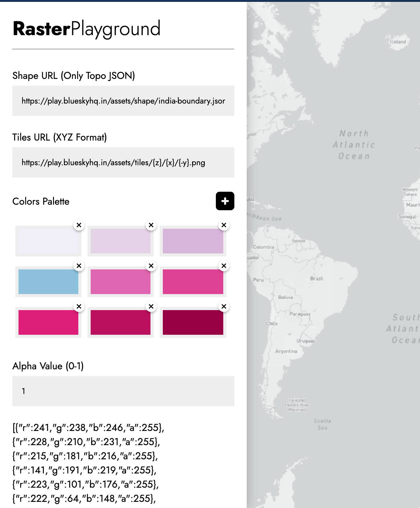Viewport: 420px width, 508px height.
Task: Pick the light blue palette color
Action: coord(48,282)
